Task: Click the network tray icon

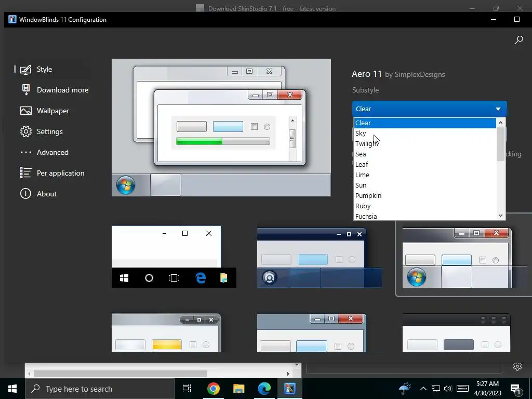Action: (x=436, y=389)
